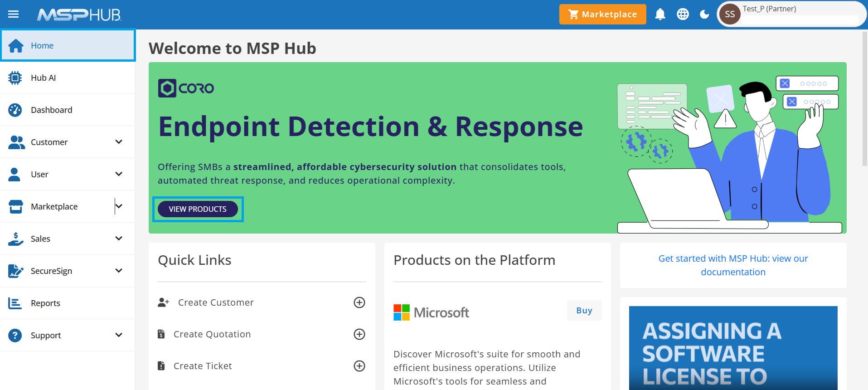Click the Dashboard gauge icon
The height and width of the screenshot is (390, 868).
15,110
